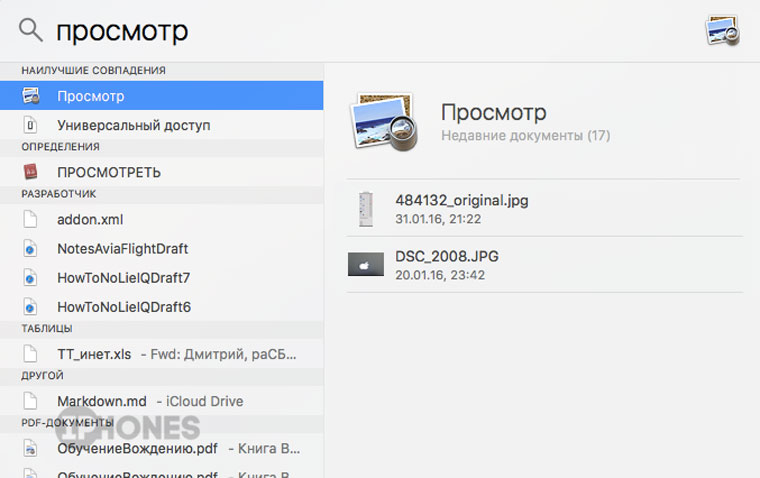Open HowToNoLieIQDraft6 result
The width and height of the screenshot is (760, 478).
(161, 307)
